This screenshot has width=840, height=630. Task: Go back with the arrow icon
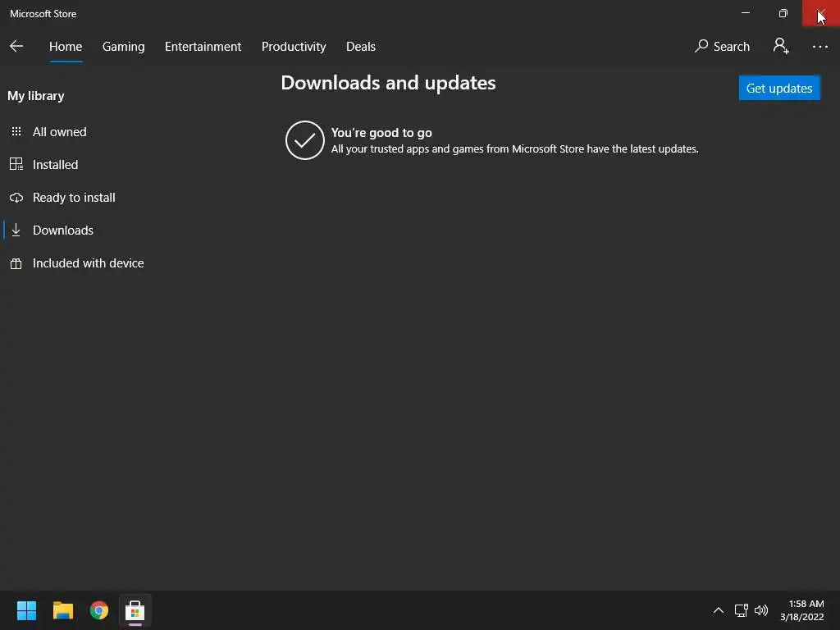pos(16,47)
